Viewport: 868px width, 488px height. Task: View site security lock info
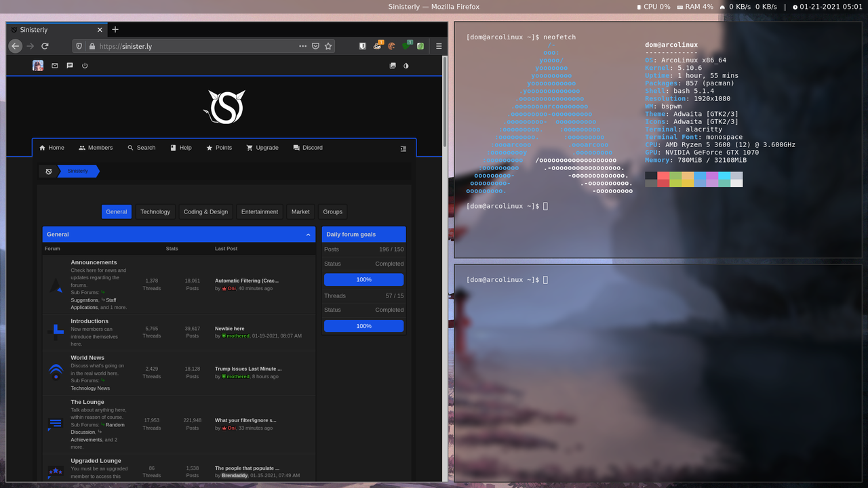tap(92, 46)
